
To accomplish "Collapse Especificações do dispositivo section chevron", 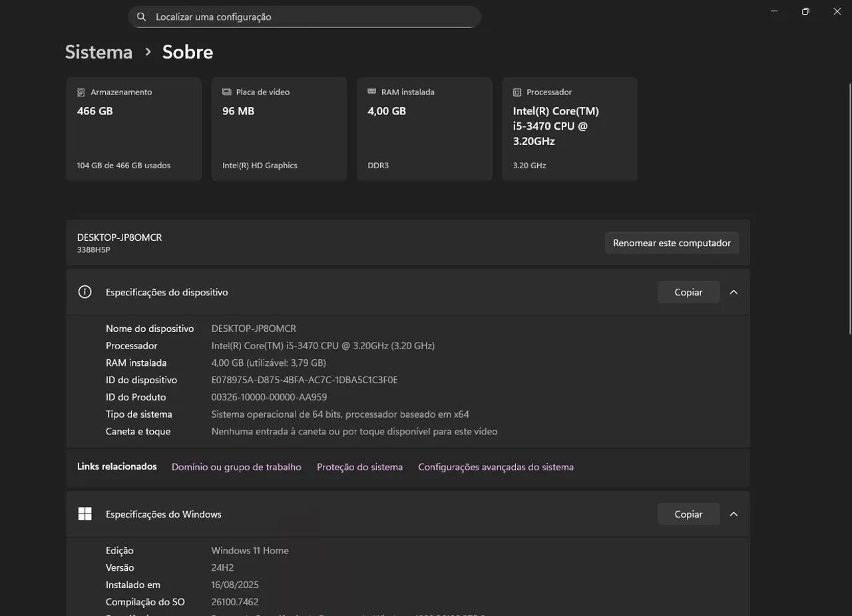I will click(x=734, y=292).
